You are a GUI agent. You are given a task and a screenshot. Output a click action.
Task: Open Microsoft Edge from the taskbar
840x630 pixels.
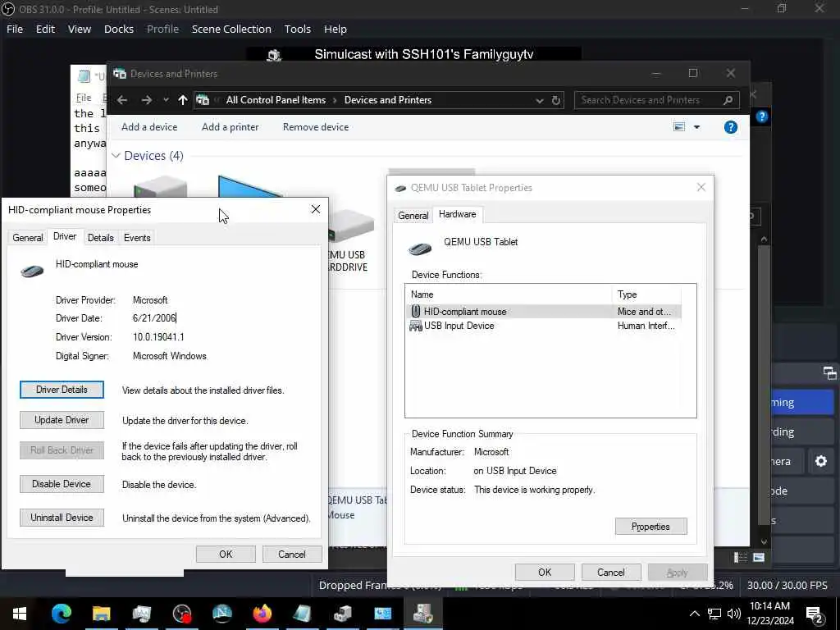pyautogui.click(x=61, y=614)
